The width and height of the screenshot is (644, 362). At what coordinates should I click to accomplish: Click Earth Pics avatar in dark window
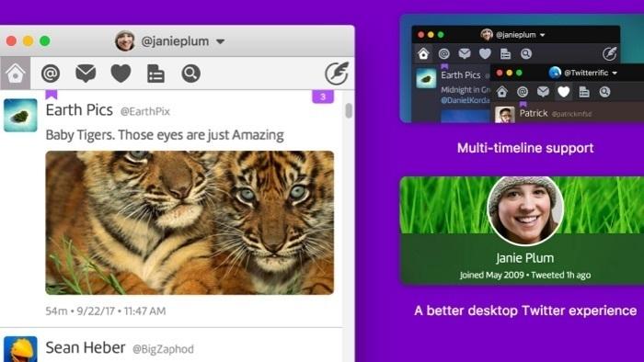[x=426, y=78]
